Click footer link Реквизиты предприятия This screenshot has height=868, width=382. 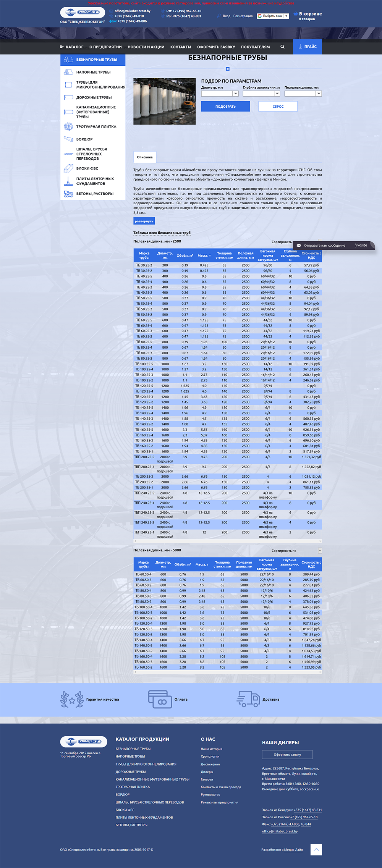coord(220,802)
